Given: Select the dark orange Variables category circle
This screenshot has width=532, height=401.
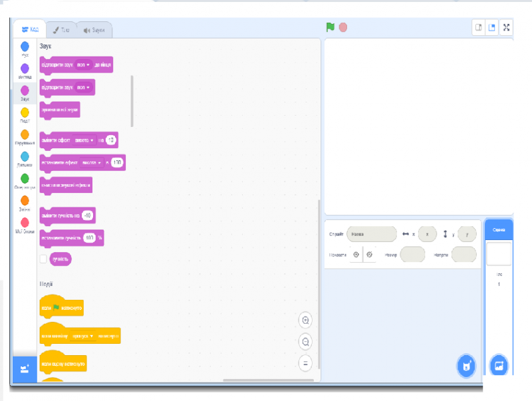Looking at the screenshot, I should pos(25,201).
